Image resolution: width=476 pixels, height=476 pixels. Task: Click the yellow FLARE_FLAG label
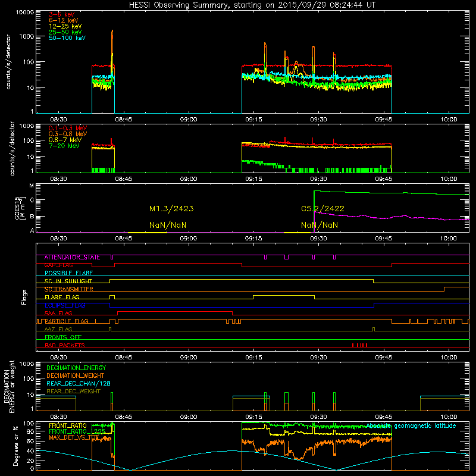pos(62,297)
